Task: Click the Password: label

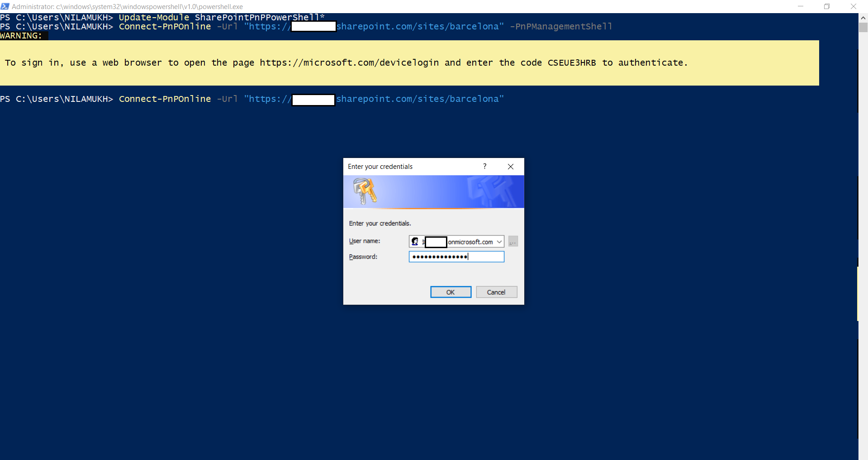Action: [363, 257]
